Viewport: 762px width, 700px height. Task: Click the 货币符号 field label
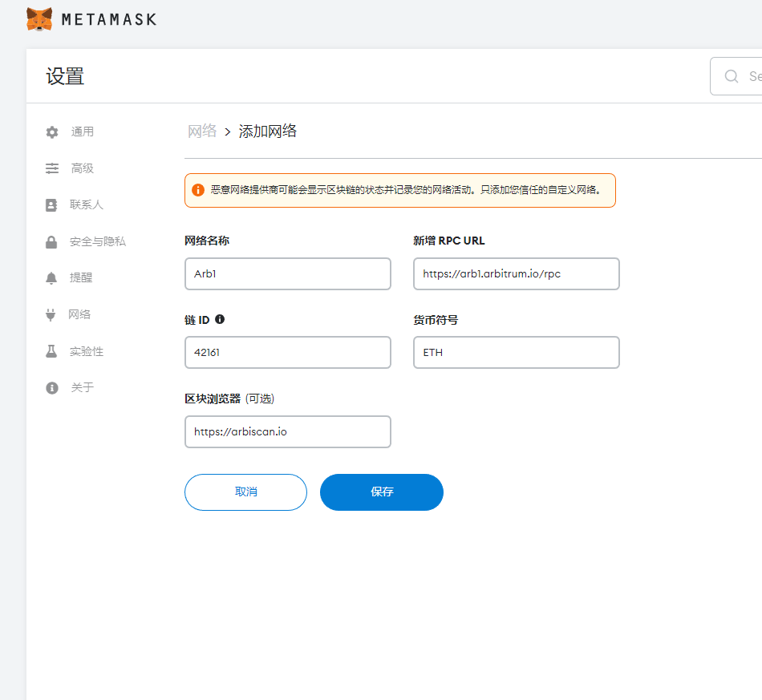[436, 320]
